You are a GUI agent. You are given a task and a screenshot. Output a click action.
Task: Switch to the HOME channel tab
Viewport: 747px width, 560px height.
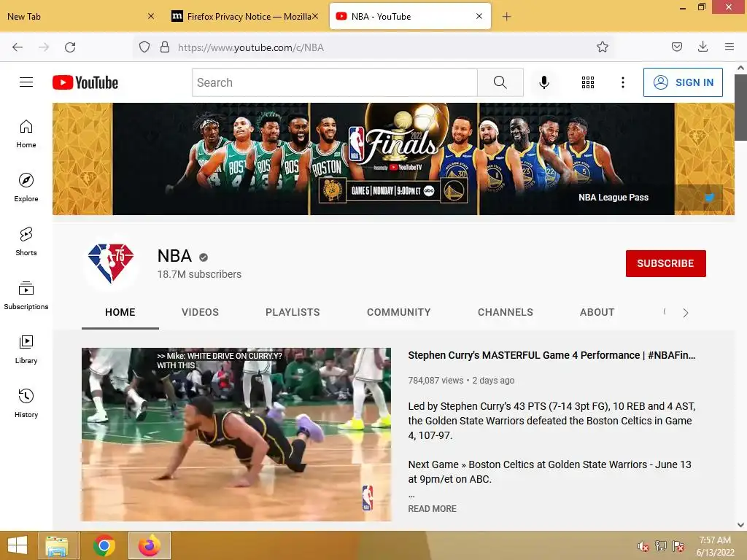[x=120, y=312]
